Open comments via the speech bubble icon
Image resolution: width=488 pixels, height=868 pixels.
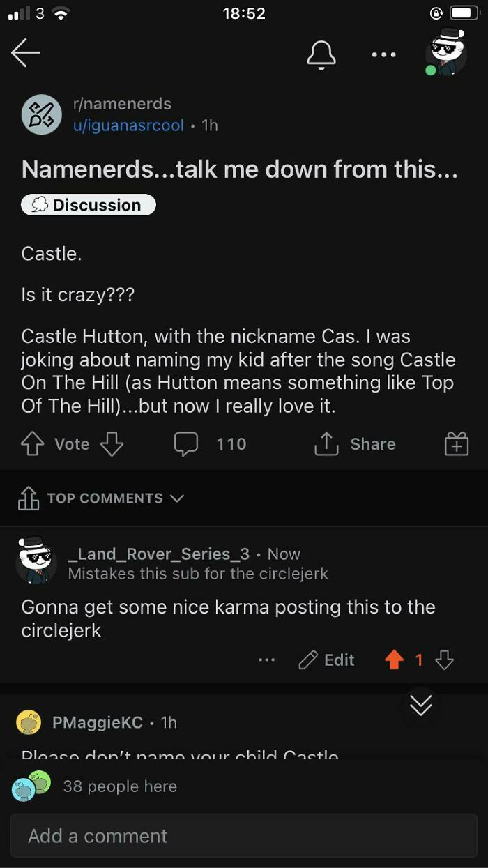186,444
